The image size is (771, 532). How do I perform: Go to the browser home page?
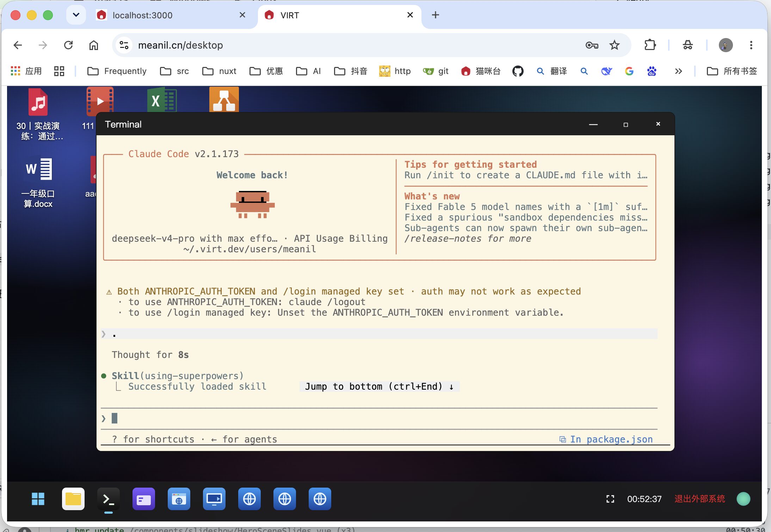(x=94, y=45)
